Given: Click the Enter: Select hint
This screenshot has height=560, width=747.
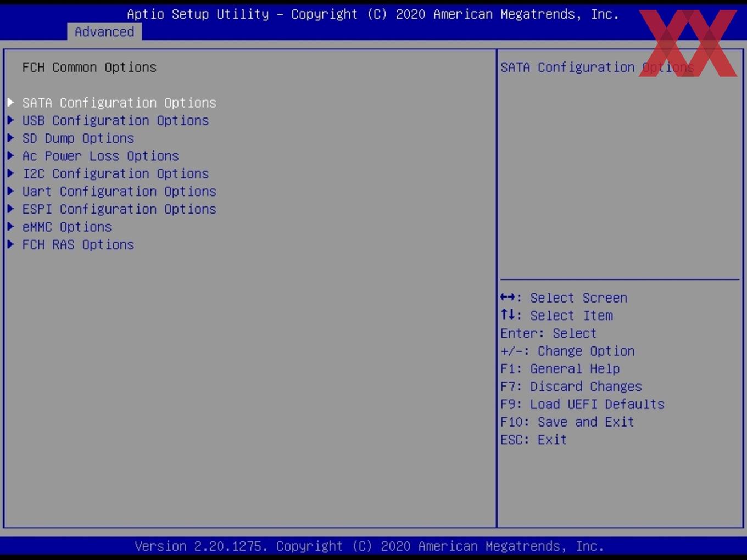Looking at the screenshot, I should (548, 333).
